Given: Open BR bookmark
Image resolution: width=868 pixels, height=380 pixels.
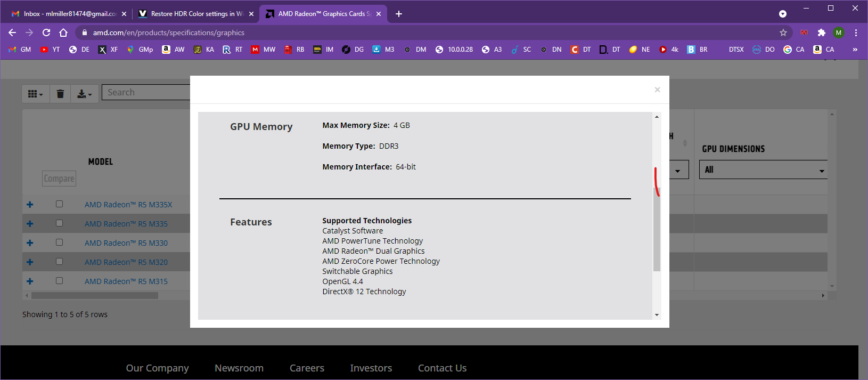Looking at the screenshot, I should [x=698, y=50].
